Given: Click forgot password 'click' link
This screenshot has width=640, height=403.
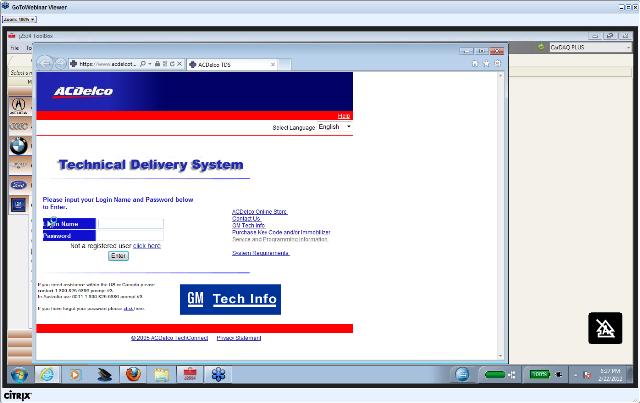Looking at the screenshot, I should tap(129, 309).
